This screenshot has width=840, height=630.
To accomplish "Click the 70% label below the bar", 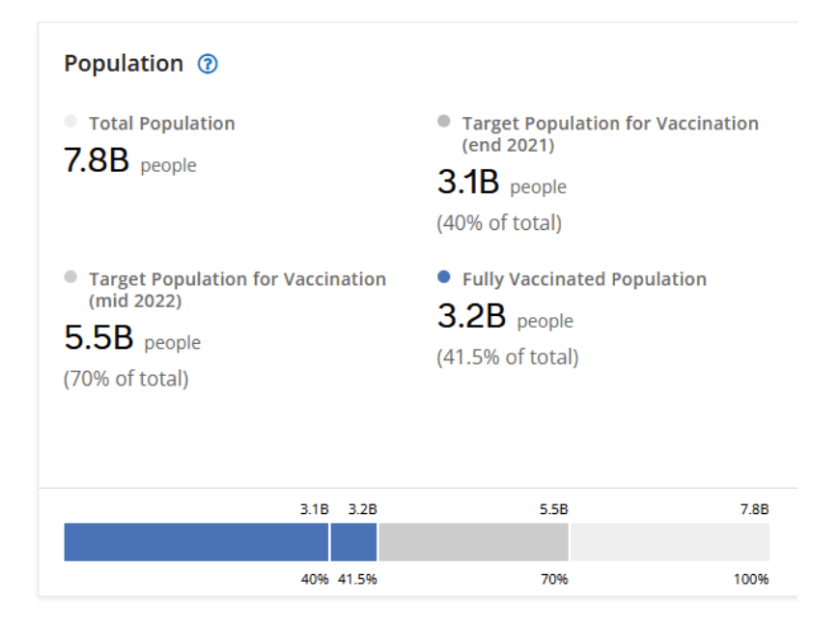I will [555, 580].
